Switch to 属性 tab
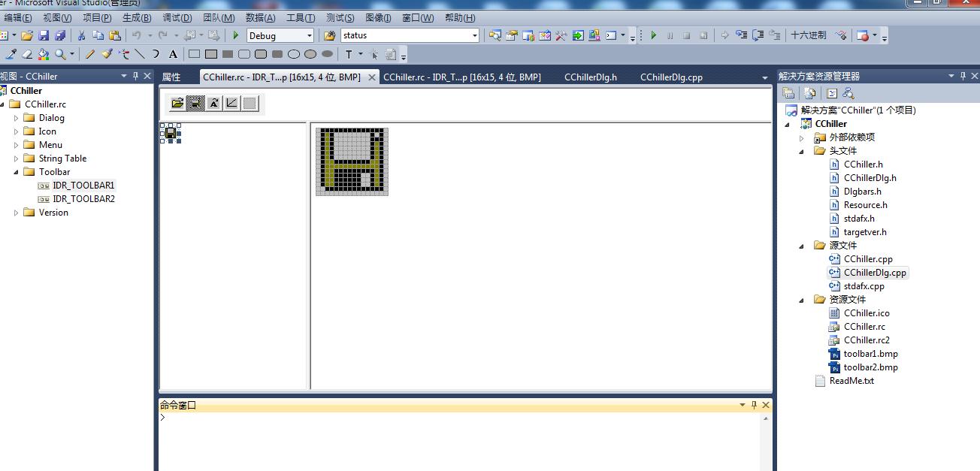The width and height of the screenshot is (980, 471). click(171, 77)
